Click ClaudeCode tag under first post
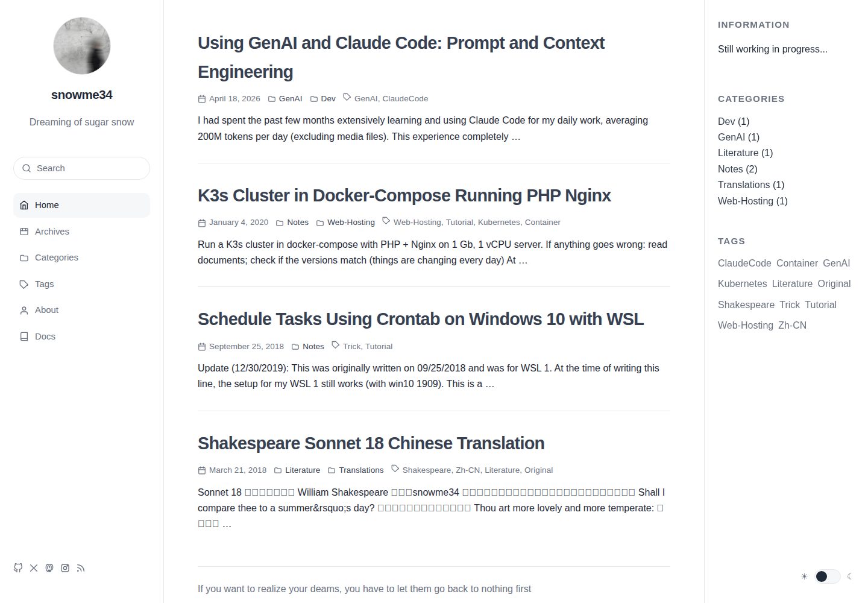 (x=405, y=99)
